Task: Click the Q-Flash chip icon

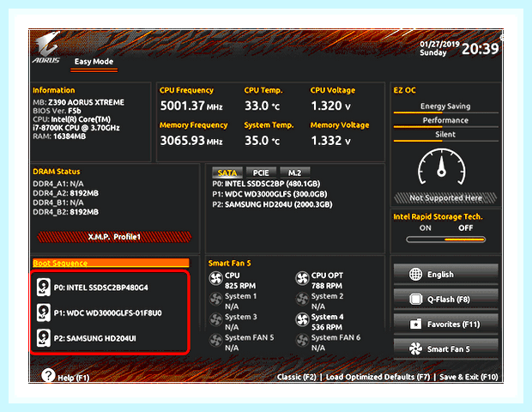Action: pyautogui.click(x=415, y=299)
